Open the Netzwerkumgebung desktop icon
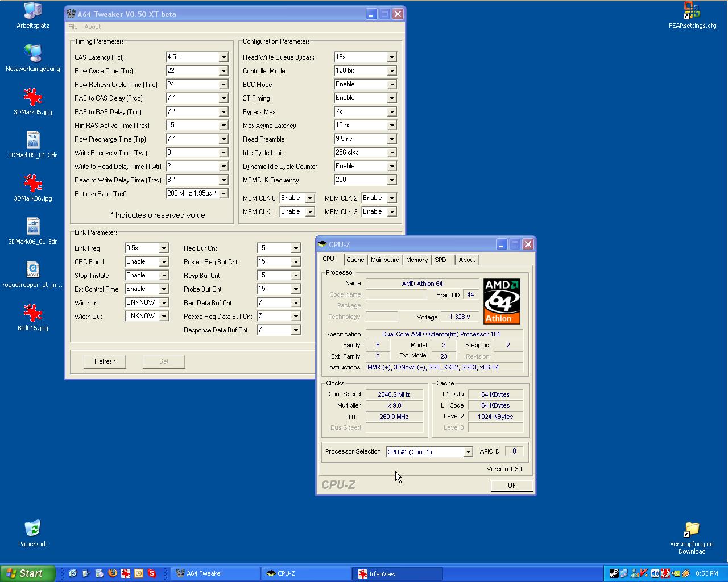The image size is (728, 582). coord(32,54)
